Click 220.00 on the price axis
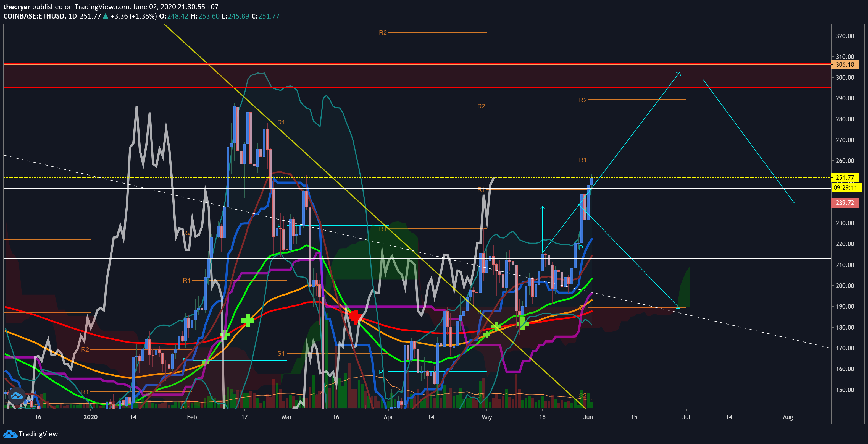Screen dimensions: 868x444 (x=845, y=244)
